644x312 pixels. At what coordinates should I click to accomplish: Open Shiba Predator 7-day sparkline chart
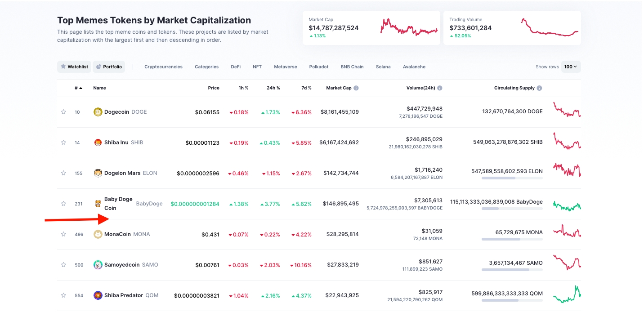567,294
